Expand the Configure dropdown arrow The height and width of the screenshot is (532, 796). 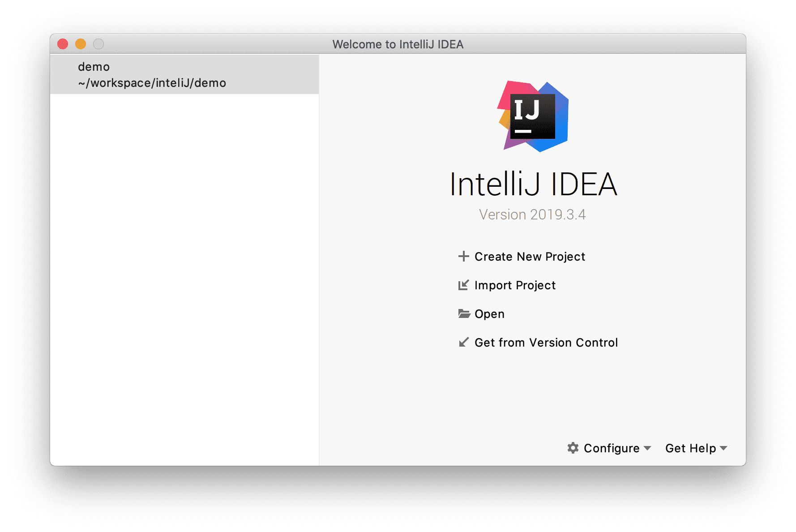click(x=647, y=448)
